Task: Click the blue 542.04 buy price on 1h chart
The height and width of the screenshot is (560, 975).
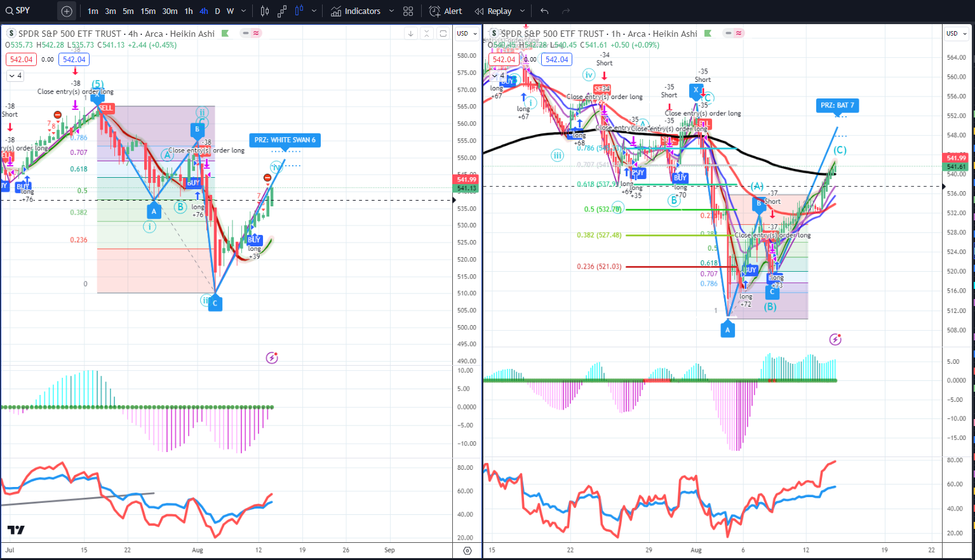Action: [557, 60]
